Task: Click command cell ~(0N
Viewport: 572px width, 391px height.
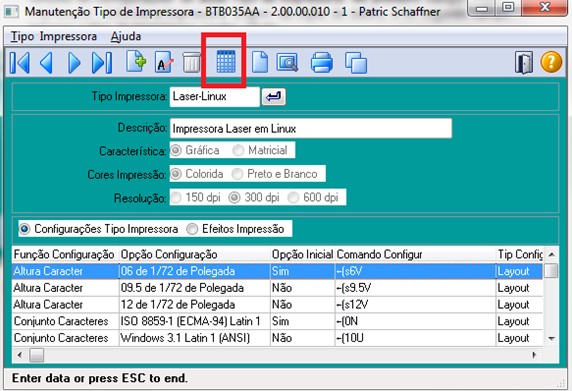Action: (416, 321)
